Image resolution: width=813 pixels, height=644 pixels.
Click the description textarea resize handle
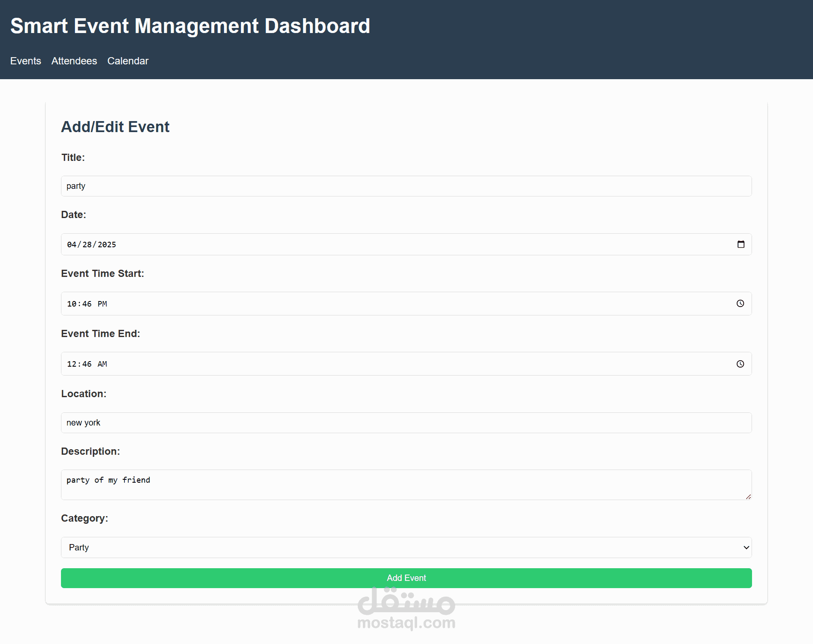(x=748, y=497)
